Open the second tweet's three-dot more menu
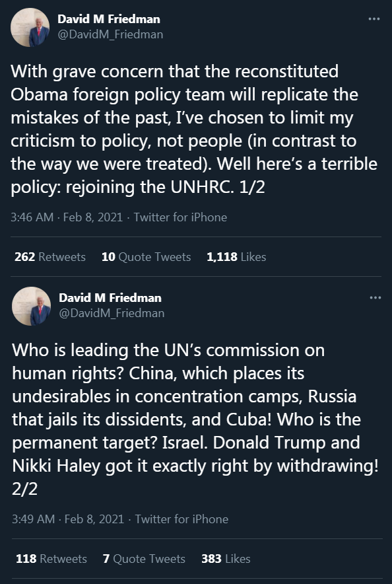 pos(376,297)
